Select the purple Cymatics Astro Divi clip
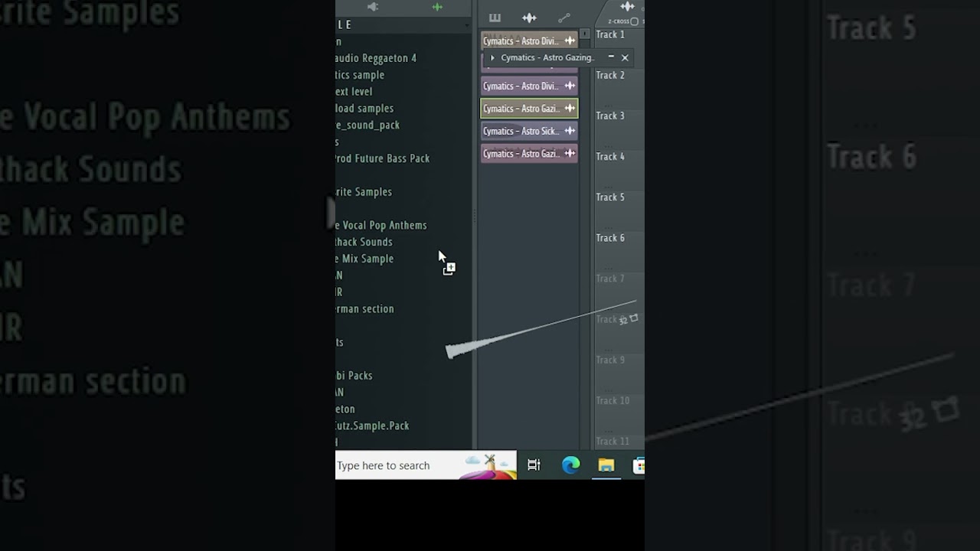This screenshot has width=980, height=551. (x=529, y=86)
